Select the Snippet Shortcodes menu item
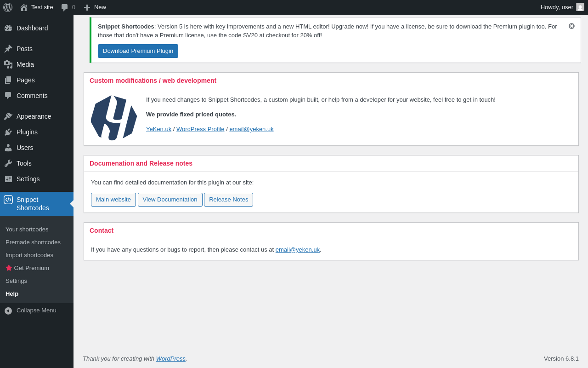The height and width of the screenshot is (368, 588). coord(37,204)
